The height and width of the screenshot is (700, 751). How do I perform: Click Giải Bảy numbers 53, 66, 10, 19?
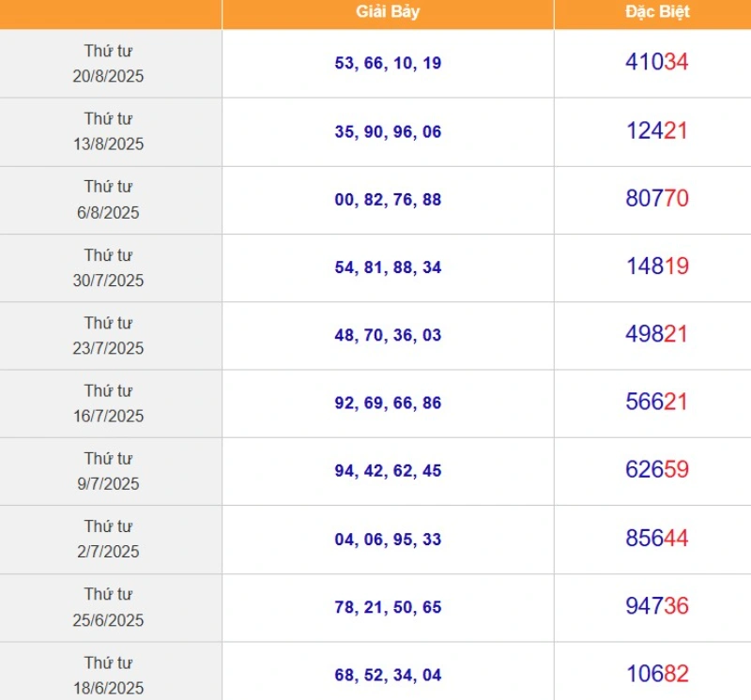click(388, 64)
